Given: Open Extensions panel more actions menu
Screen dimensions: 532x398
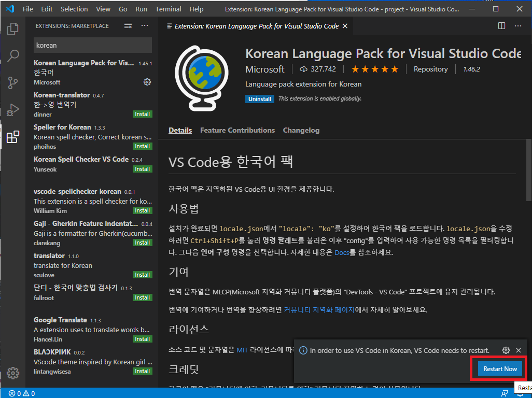Looking at the screenshot, I should (x=145, y=26).
